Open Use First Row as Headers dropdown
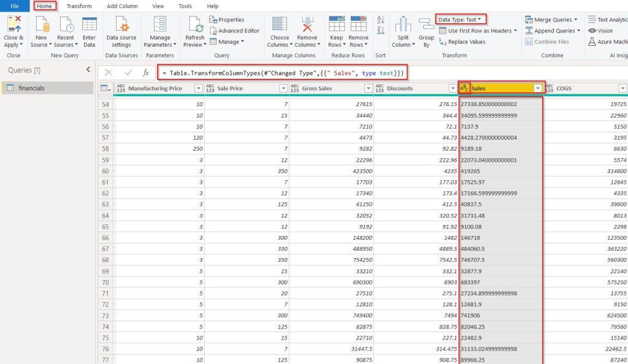Image resolution: width=628 pixels, height=364 pixels. click(x=478, y=31)
